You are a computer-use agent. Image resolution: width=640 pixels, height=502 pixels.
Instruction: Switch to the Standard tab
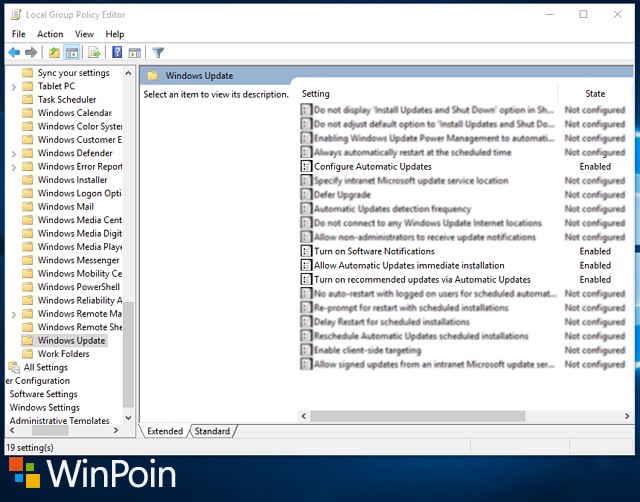(x=212, y=431)
